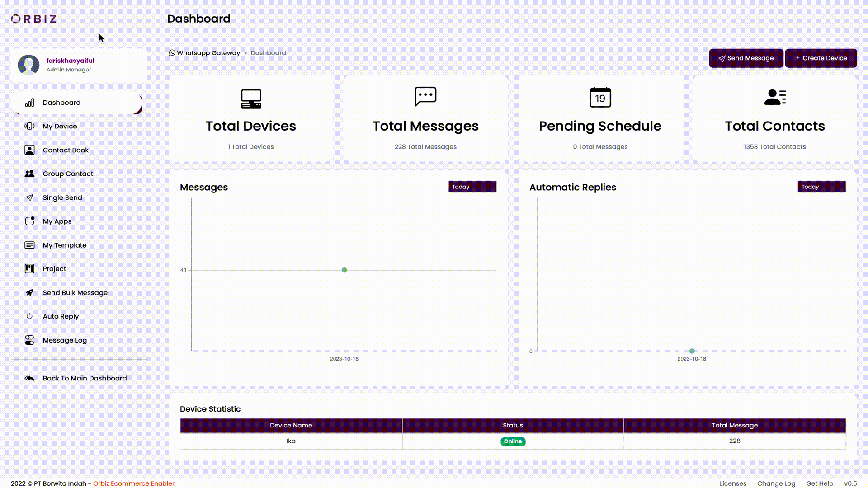Image resolution: width=868 pixels, height=488 pixels.
Task: Select the Auto Reply refresh icon
Action: [29, 316]
